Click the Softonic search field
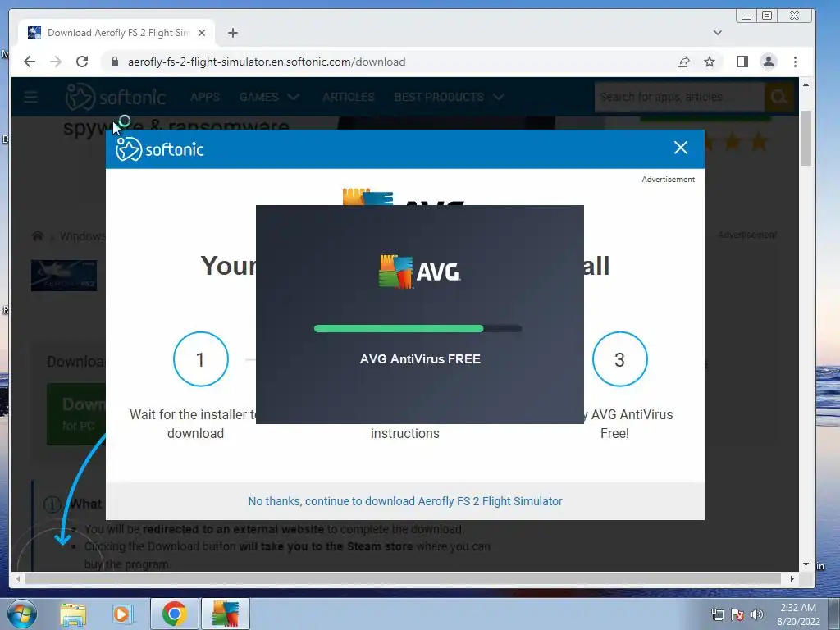Viewport: 840px width, 630px height. [x=678, y=97]
